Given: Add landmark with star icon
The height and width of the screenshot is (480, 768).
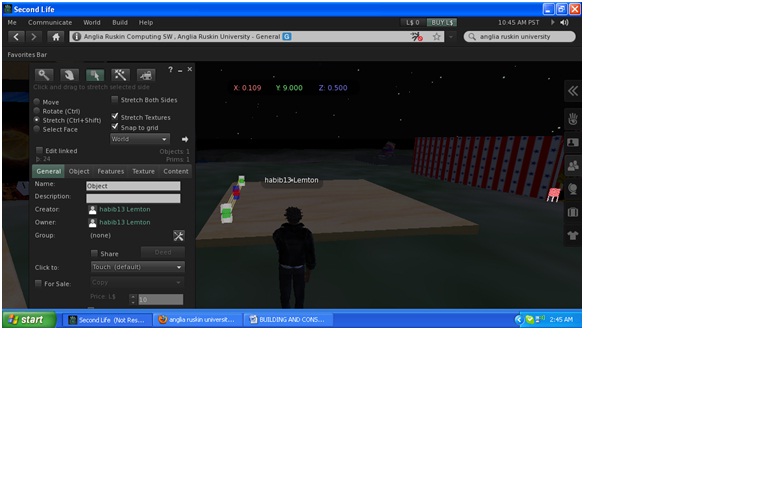Looking at the screenshot, I should point(436,37).
